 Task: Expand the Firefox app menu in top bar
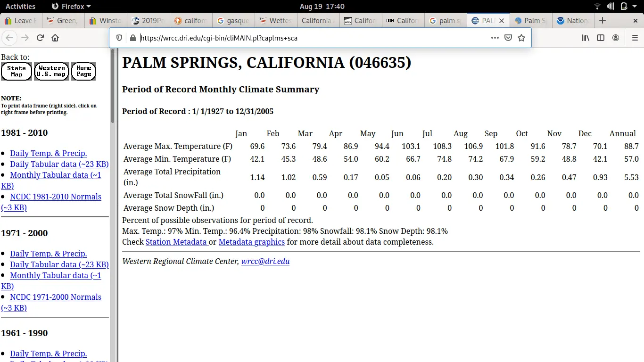[x=71, y=7]
